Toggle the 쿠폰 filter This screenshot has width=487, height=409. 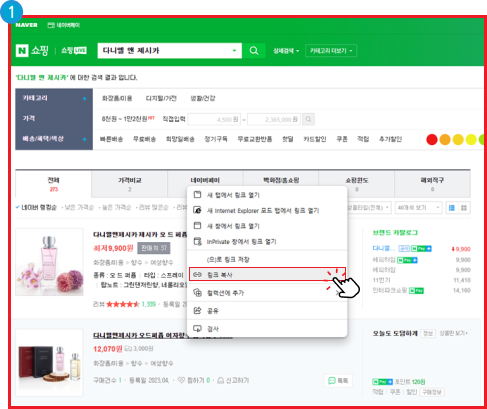click(342, 139)
